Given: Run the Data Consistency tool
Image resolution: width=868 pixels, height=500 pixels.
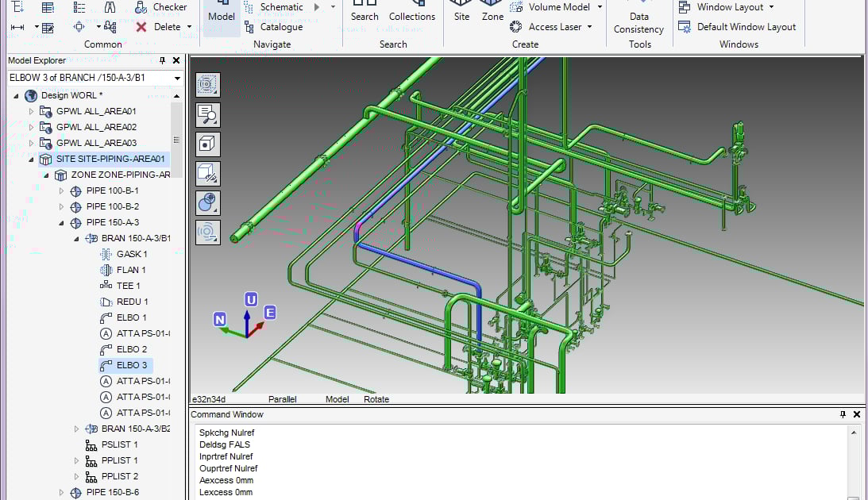Looking at the screenshot, I should tap(638, 20).
